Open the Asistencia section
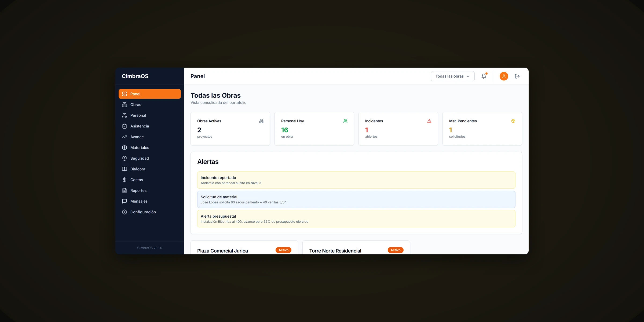This screenshot has width=644, height=322. pos(150,126)
